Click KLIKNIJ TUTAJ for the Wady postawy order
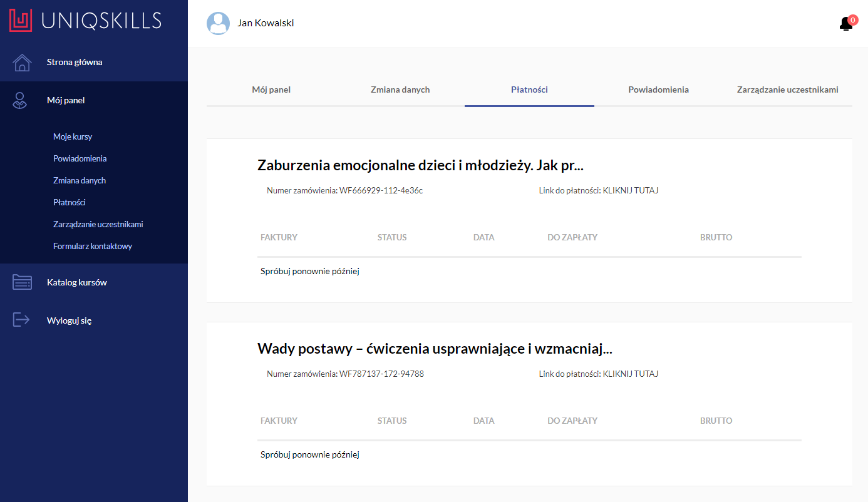 pos(630,374)
